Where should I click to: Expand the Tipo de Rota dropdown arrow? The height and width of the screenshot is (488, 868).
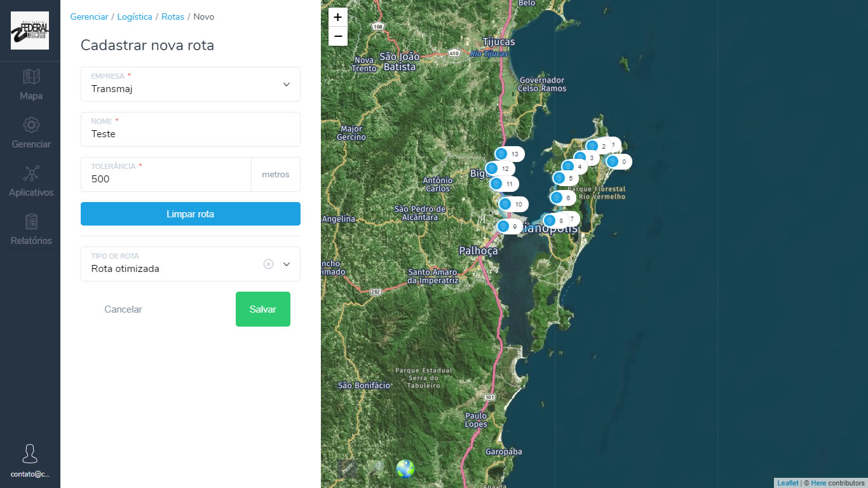click(x=286, y=264)
